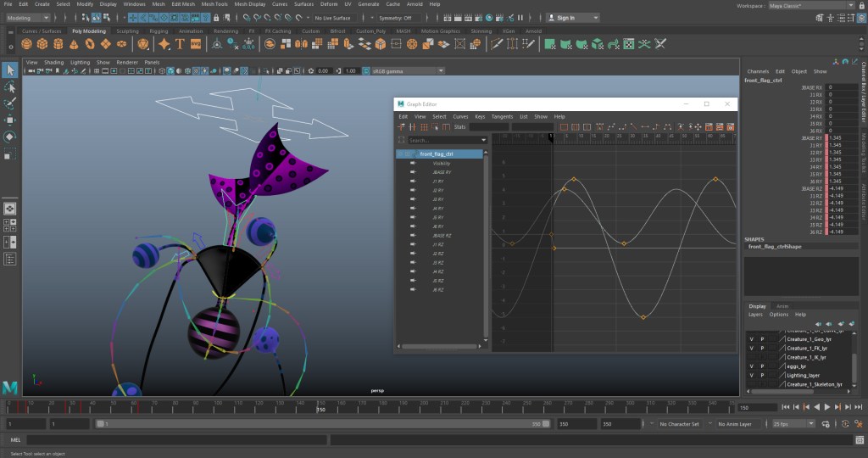Activate the Rotate tool in the toolbox
This screenshot has height=458, width=868.
click(10, 136)
